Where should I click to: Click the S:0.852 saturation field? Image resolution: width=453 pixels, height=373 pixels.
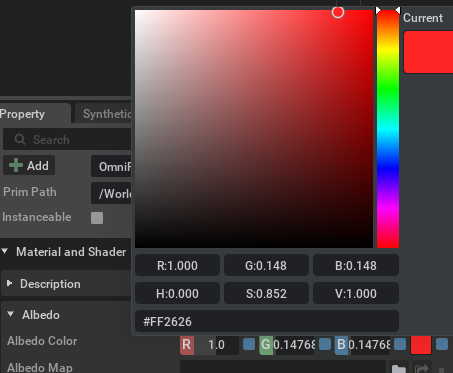click(266, 293)
